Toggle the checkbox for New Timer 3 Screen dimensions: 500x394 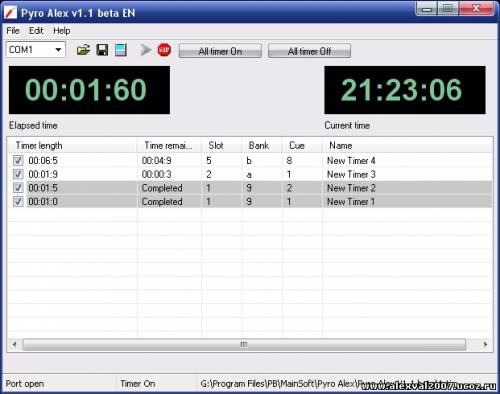[x=18, y=174]
